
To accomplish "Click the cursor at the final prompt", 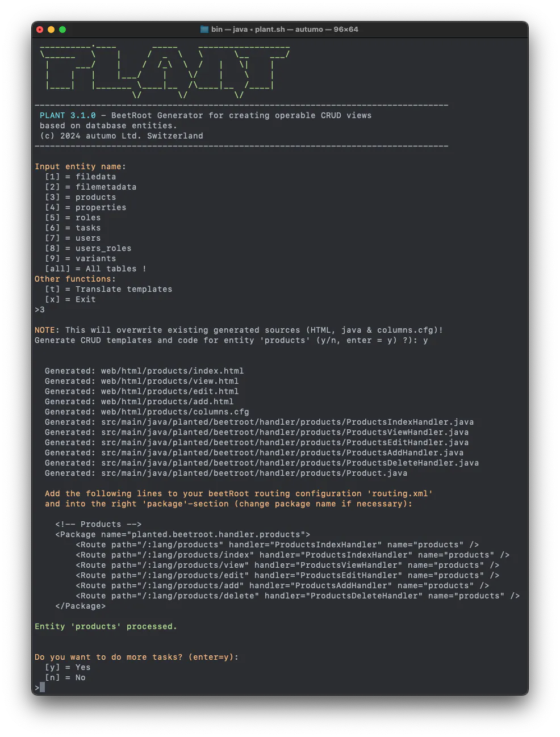I will [42, 688].
